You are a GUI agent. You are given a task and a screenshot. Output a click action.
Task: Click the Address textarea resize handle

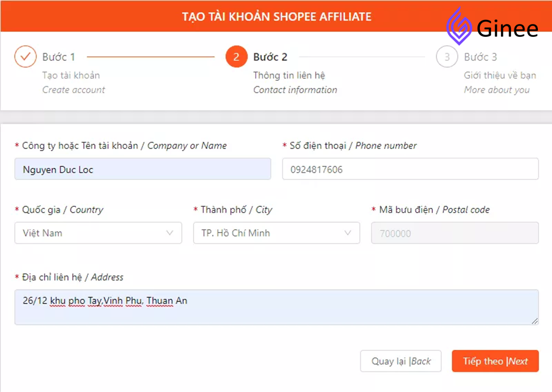[534, 321]
